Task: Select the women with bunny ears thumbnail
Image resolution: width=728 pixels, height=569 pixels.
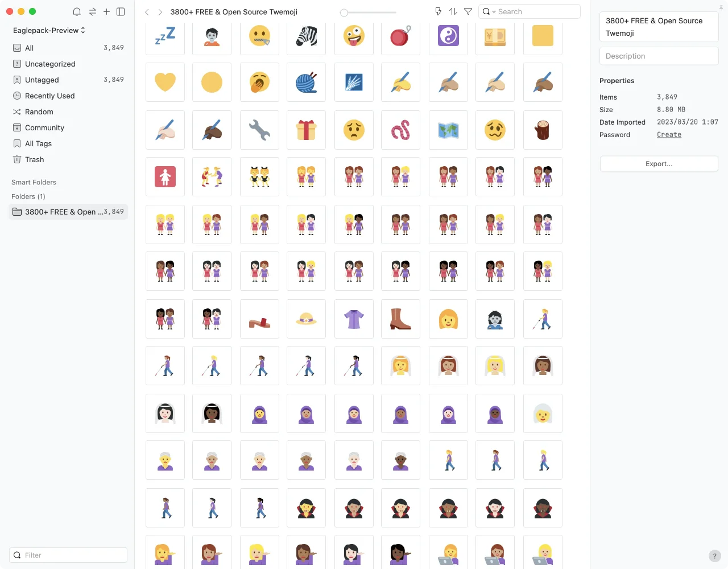Action: click(x=259, y=177)
